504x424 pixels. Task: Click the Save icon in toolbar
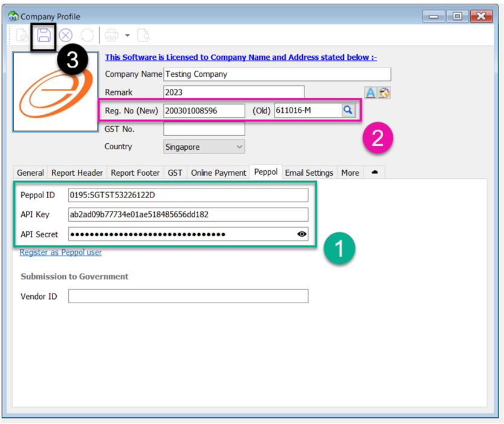[x=44, y=36]
